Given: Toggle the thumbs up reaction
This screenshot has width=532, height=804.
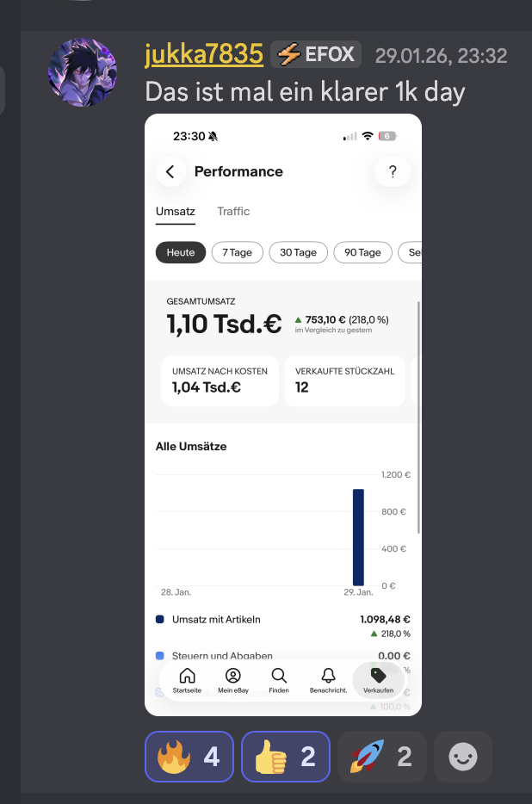Looking at the screenshot, I should (285, 757).
